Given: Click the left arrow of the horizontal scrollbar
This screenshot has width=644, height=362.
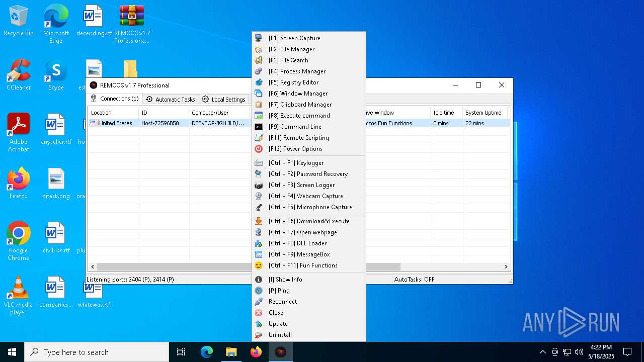Looking at the screenshot, I should click(93, 266).
